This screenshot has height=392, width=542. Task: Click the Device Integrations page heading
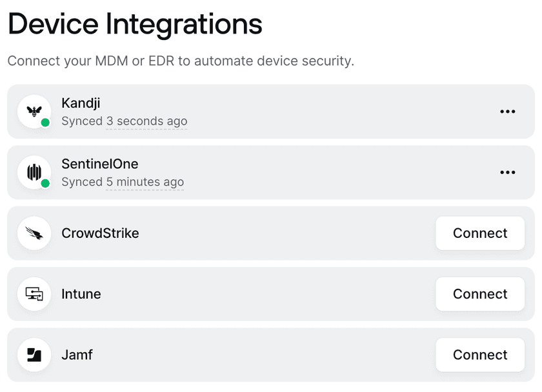[x=135, y=24]
